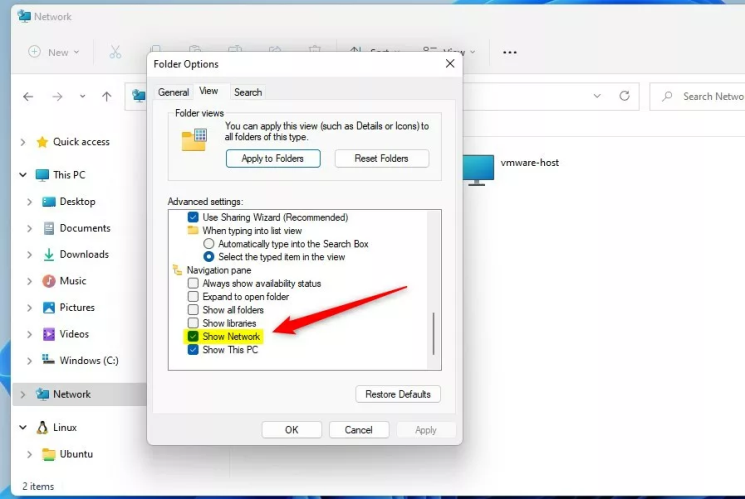Confirm with the OK button
The height and width of the screenshot is (499, 745).
pyautogui.click(x=292, y=430)
